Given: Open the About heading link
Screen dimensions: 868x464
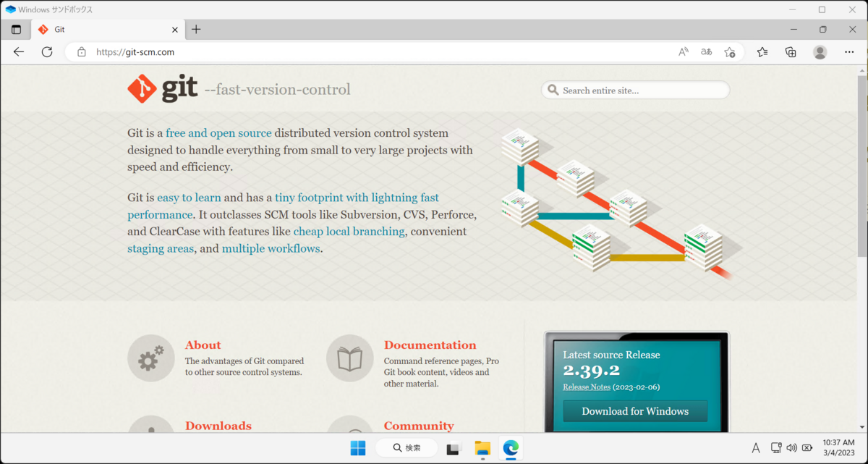Looking at the screenshot, I should (203, 345).
